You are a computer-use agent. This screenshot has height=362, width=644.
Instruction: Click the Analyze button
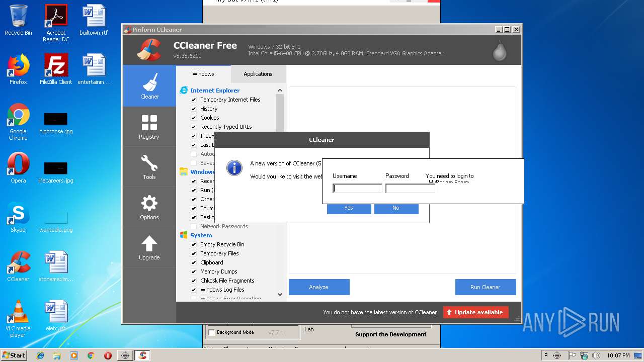[319, 287]
